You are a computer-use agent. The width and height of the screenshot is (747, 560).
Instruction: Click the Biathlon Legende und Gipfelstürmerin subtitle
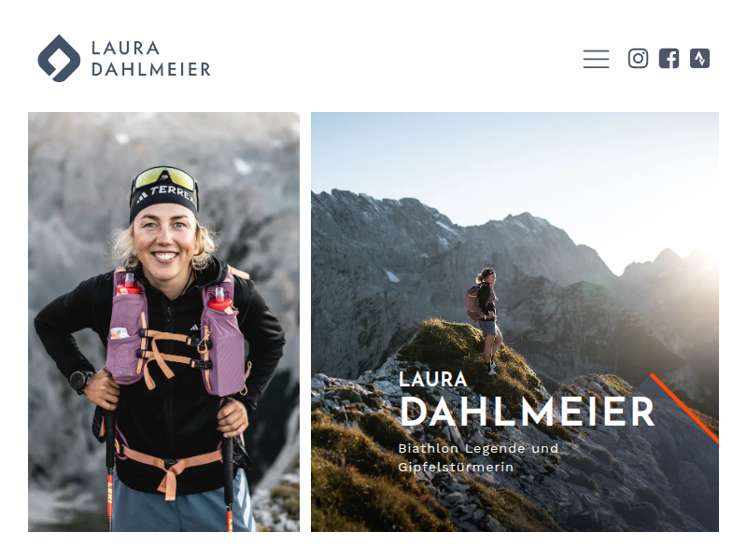click(x=478, y=457)
